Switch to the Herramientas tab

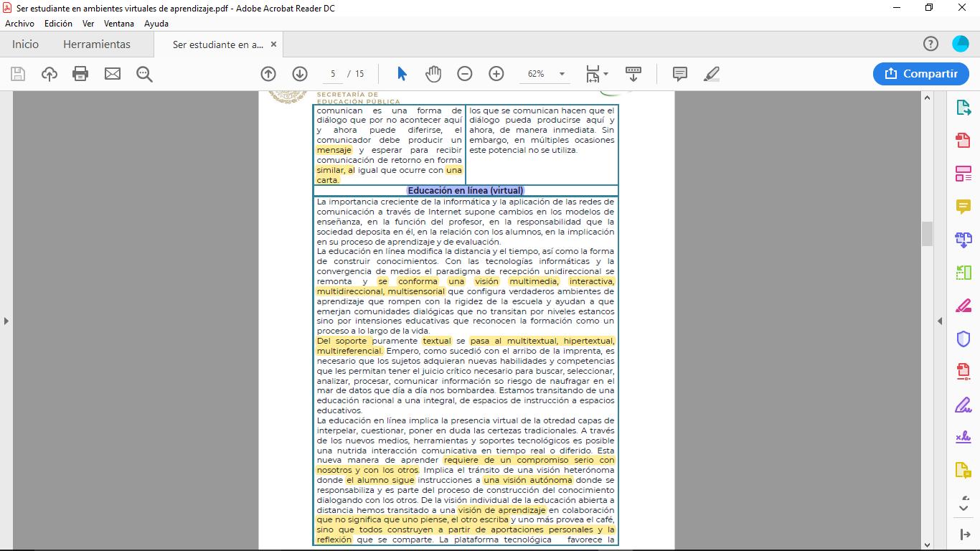[97, 44]
